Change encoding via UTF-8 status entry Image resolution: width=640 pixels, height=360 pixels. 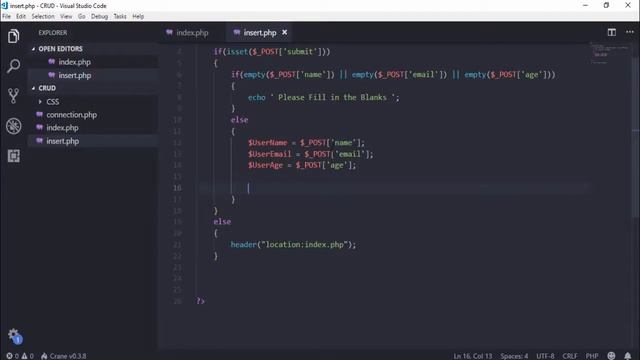(x=545, y=356)
